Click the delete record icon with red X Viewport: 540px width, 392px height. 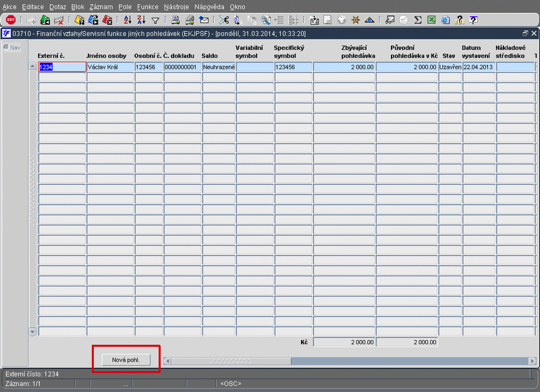click(x=59, y=20)
